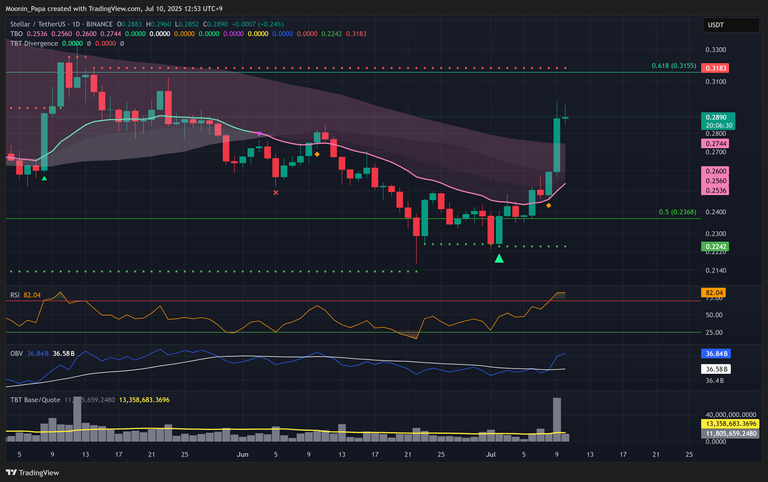Click the purple down-triangle on the moving average line
Screen dimensions: 768x482
click(x=259, y=134)
